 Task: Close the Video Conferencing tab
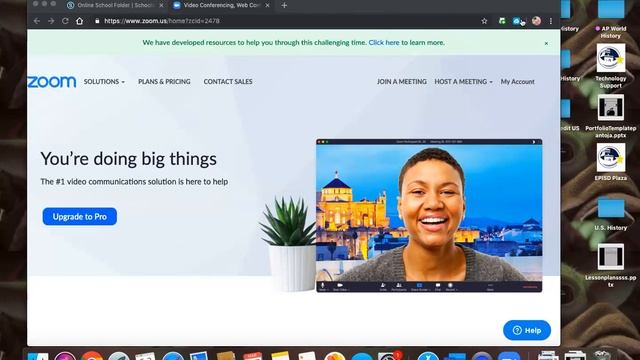pyautogui.click(x=267, y=5)
